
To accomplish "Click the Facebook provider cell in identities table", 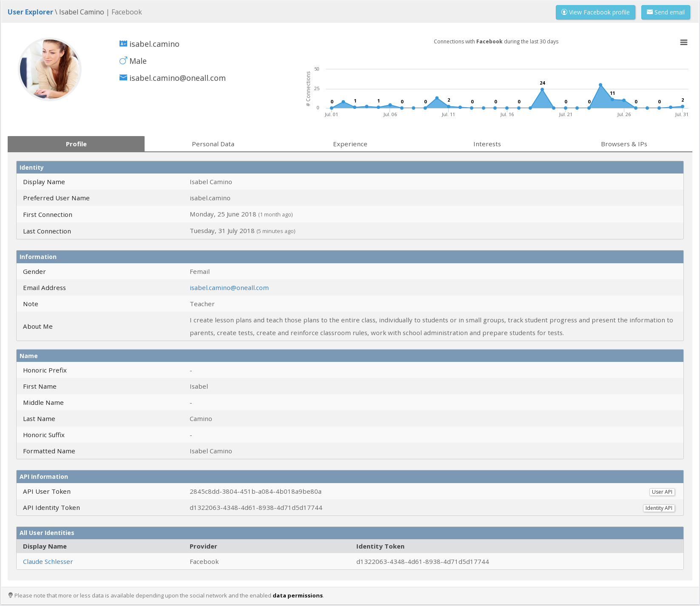I will tap(204, 562).
